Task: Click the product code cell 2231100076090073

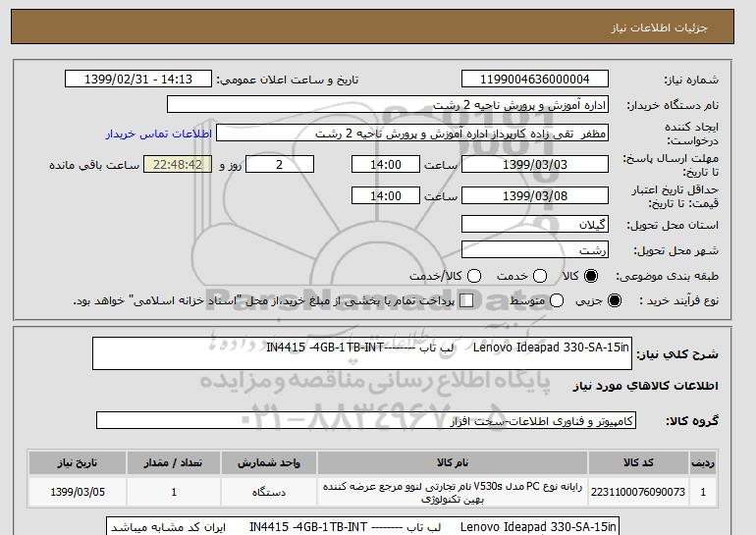Action: click(638, 492)
